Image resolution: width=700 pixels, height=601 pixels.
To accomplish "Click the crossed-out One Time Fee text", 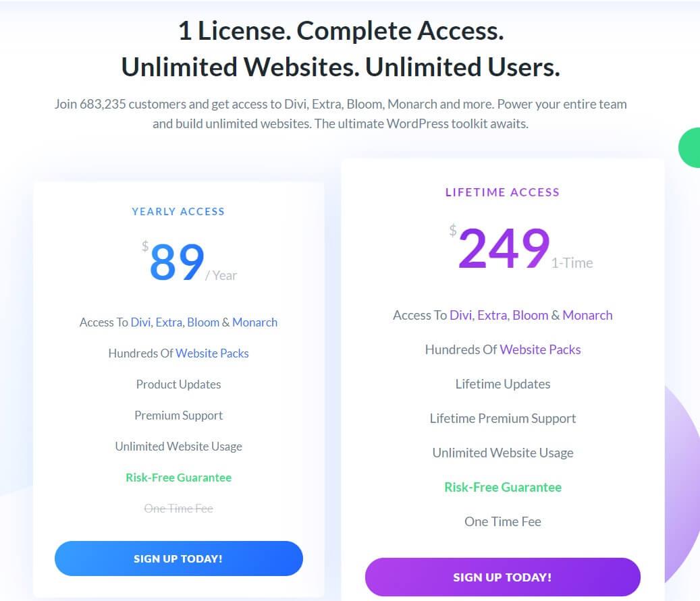I will pos(179,509).
